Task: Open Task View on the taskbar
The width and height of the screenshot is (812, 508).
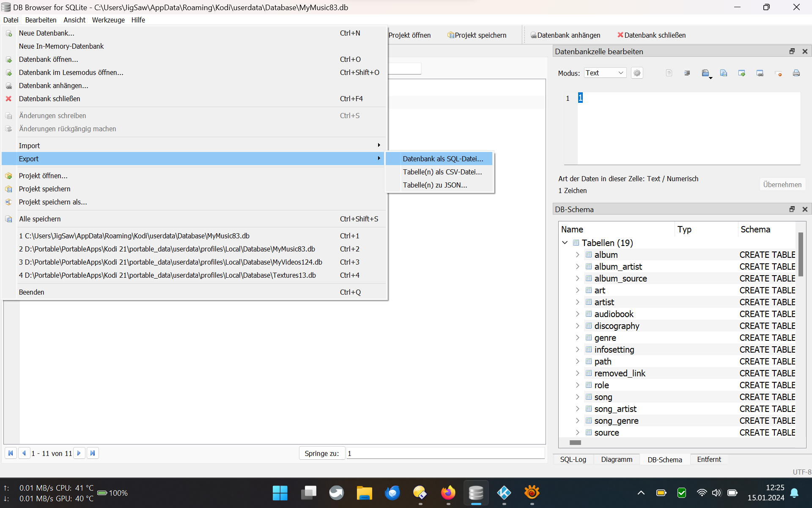Action: 308,493
